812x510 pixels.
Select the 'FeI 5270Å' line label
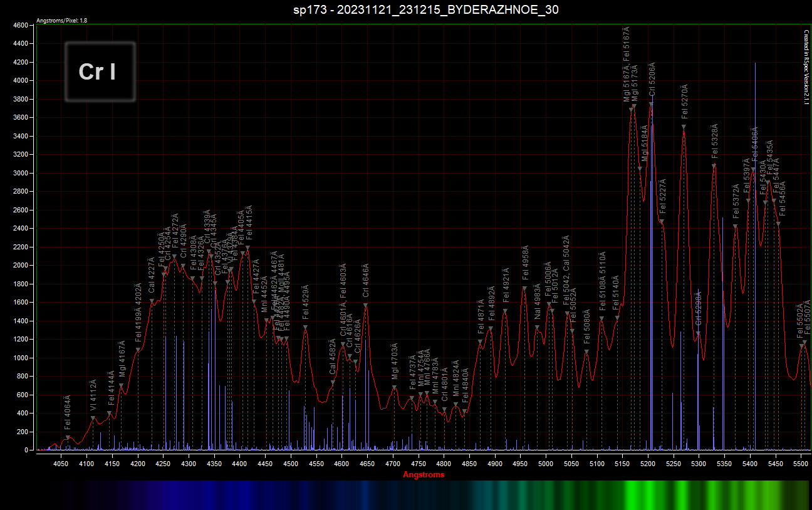pyautogui.click(x=684, y=102)
